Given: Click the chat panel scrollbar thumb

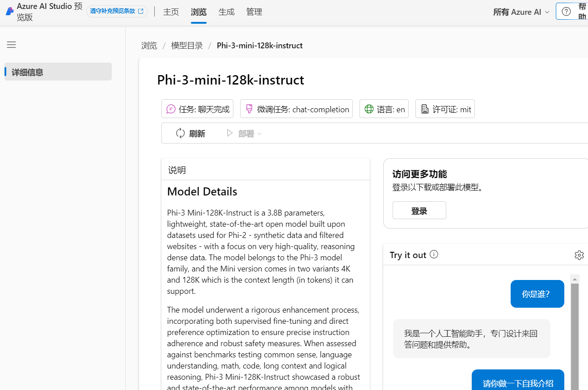Looking at the screenshot, I should point(575,336).
